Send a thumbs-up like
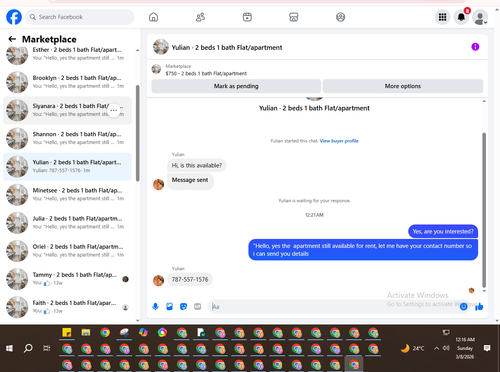 pos(479,306)
